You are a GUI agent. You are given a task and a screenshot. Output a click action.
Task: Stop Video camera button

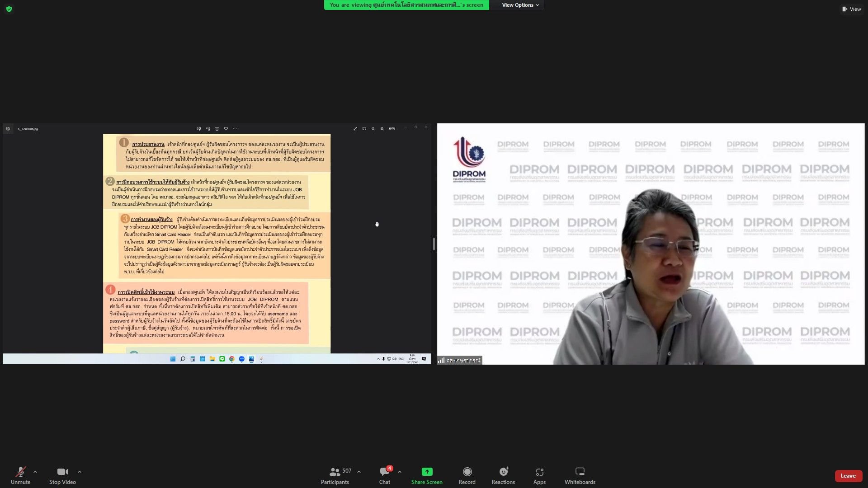click(62, 475)
